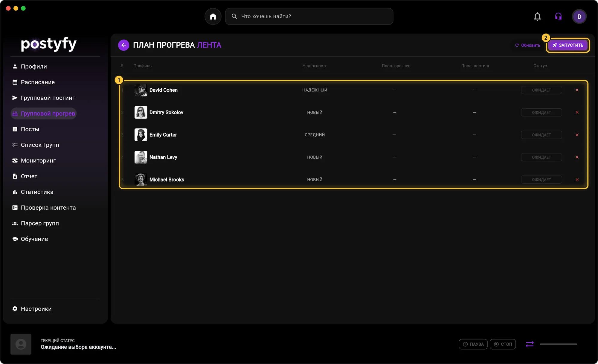Click Обновить to refresh the plan
598x364 pixels.
pyautogui.click(x=528, y=45)
